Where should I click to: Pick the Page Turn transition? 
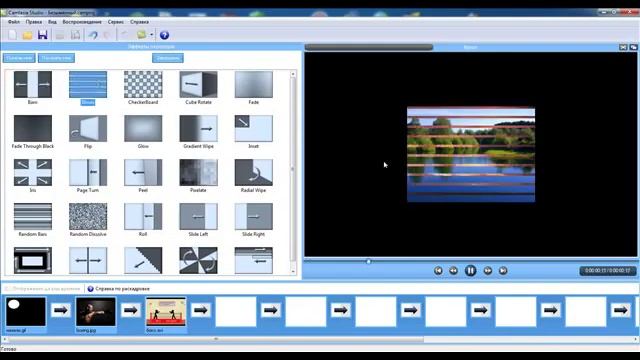[x=88, y=173]
